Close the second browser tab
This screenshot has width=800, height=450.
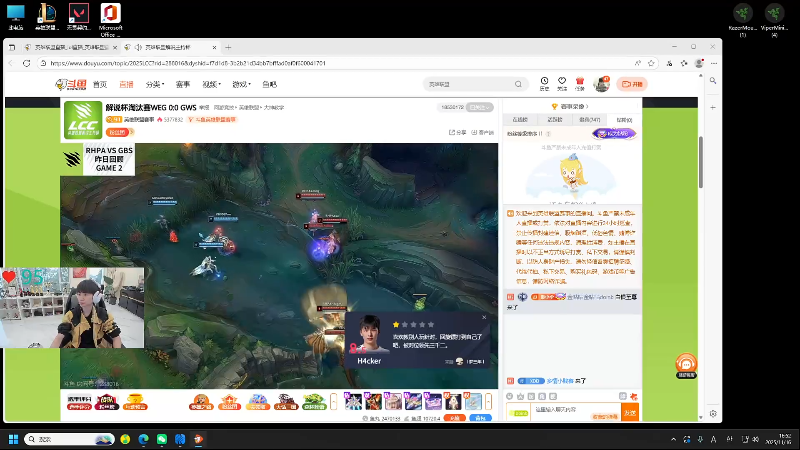(214, 47)
